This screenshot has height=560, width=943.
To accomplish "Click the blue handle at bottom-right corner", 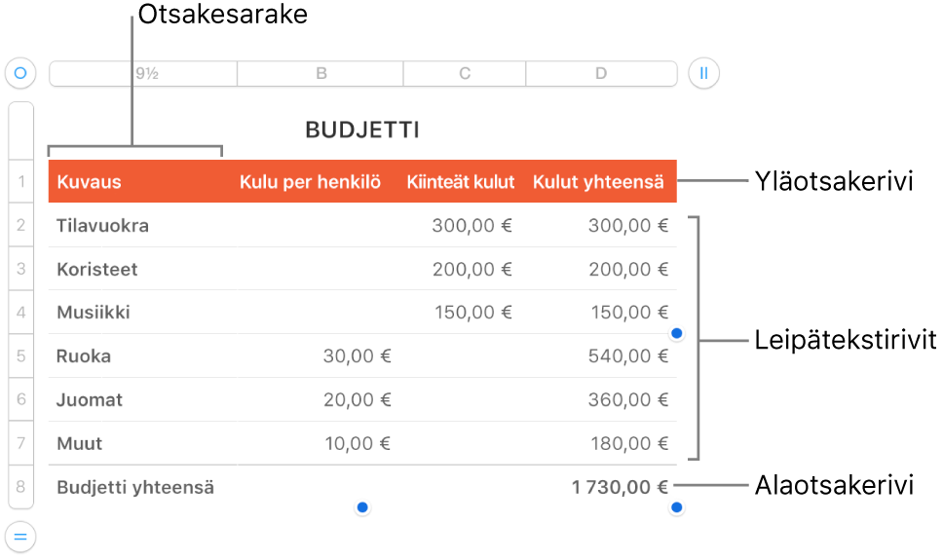I will (677, 507).
